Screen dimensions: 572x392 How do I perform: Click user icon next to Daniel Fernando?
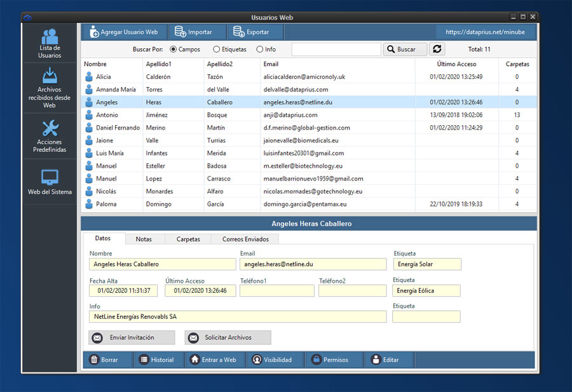tap(88, 128)
